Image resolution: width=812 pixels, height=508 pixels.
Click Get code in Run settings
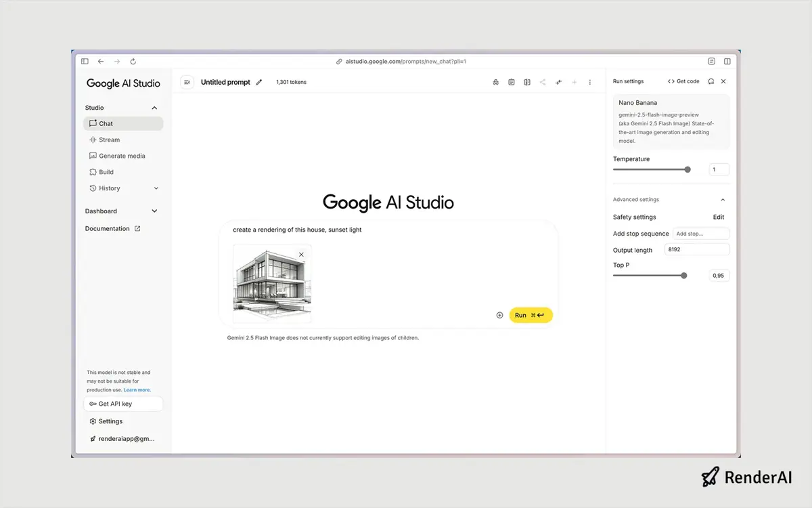(683, 81)
